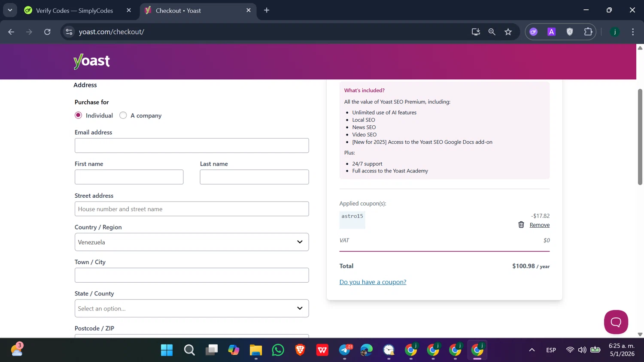Click the Yoast logo in header
Viewport: 644px width, 362px height.
(91, 61)
